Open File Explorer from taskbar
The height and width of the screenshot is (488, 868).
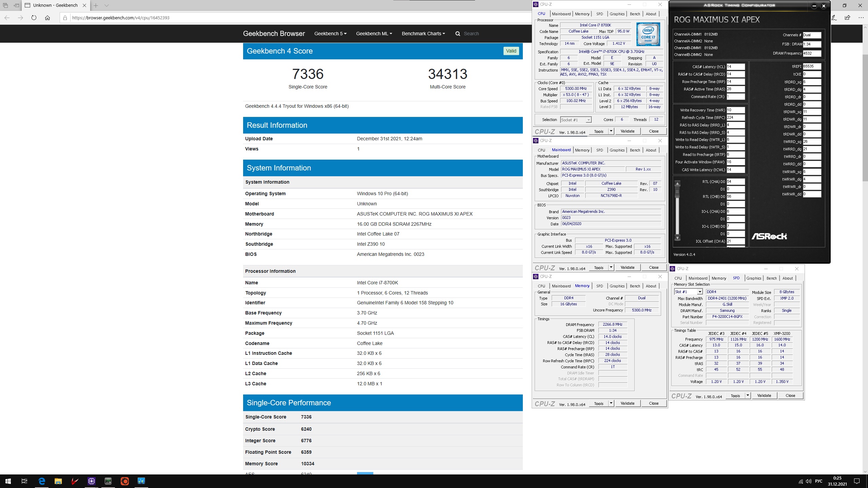tap(58, 481)
